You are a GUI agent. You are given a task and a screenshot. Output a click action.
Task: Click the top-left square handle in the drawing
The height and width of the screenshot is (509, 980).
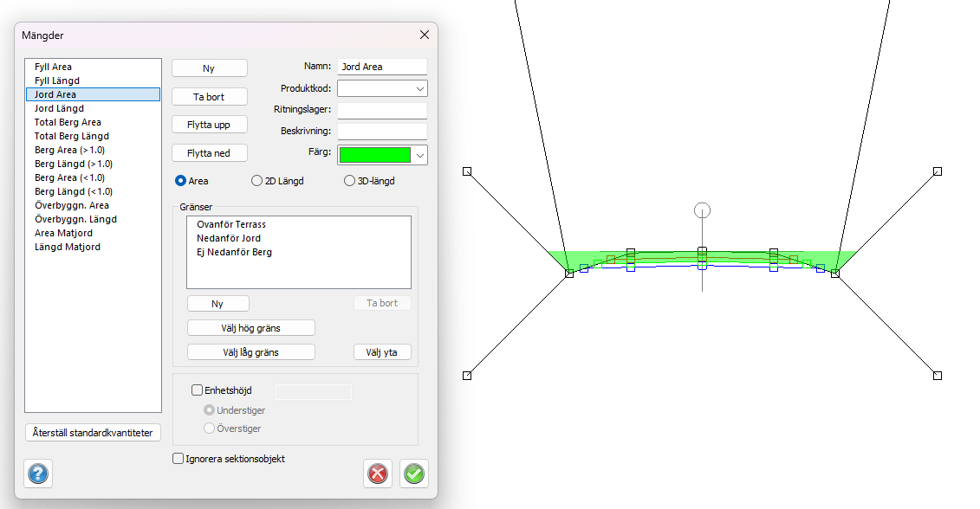[467, 171]
